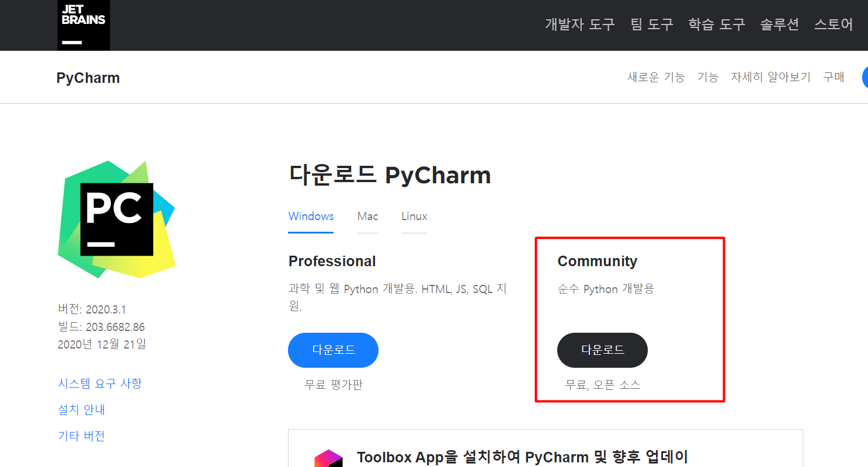Click the 무료 평가판 label
Image resolution: width=868 pixels, height=467 pixels.
(x=334, y=385)
